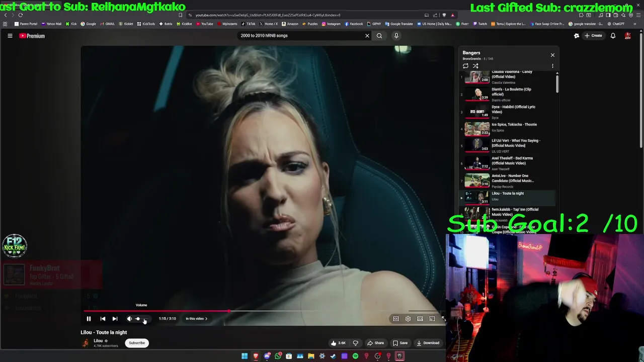644x362 pixels.
Task: Select 'AntsLive - Number One Candidate' entry
Action: tap(508, 181)
